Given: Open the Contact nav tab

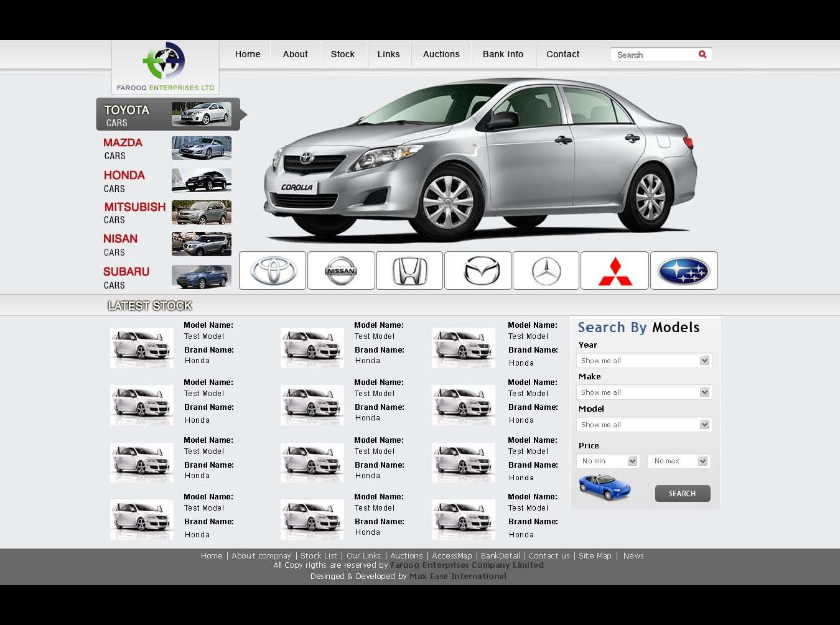Looking at the screenshot, I should pos(563,55).
